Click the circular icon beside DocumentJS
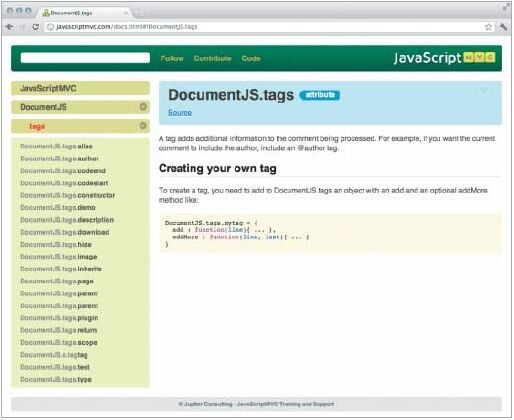Image resolution: width=514 pixels, height=420 pixels. [x=143, y=107]
